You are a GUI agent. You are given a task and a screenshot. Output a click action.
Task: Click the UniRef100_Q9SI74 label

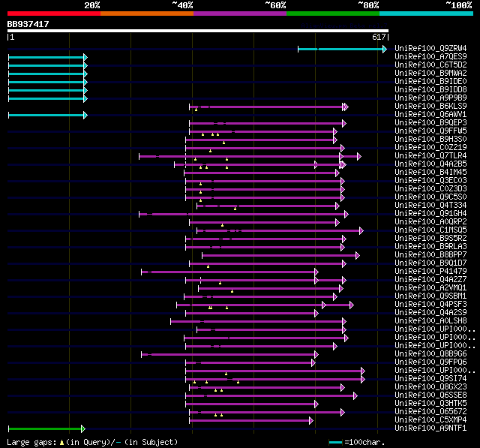(430, 379)
